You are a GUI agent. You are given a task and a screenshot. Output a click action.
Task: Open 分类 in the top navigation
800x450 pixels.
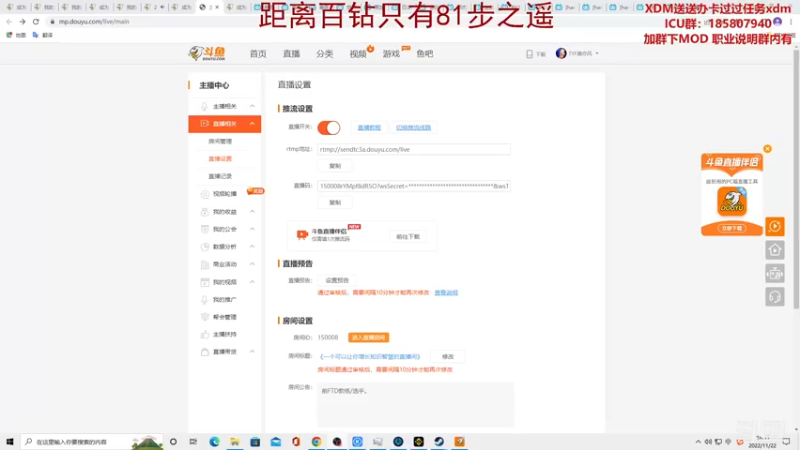pos(324,54)
